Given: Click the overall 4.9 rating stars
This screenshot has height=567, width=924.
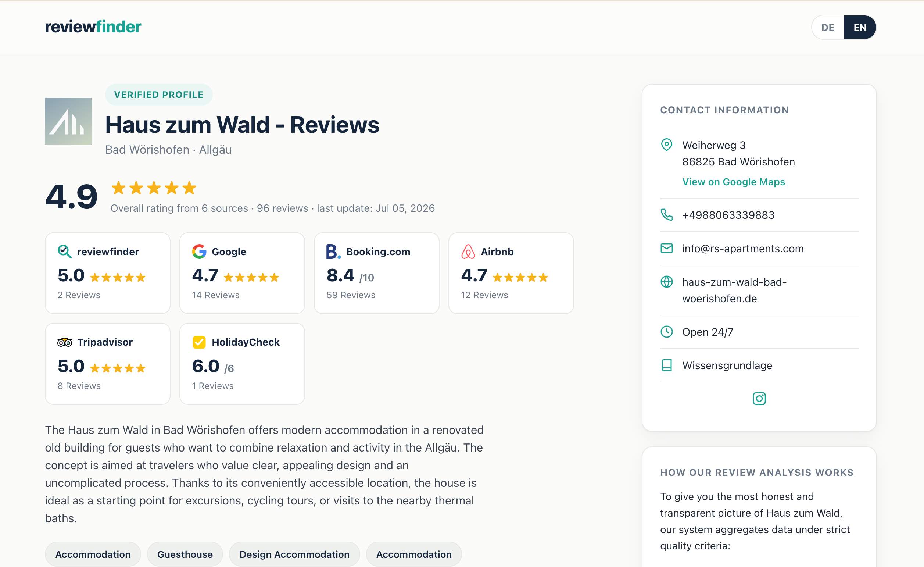Looking at the screenshot, I should point(154,188).
